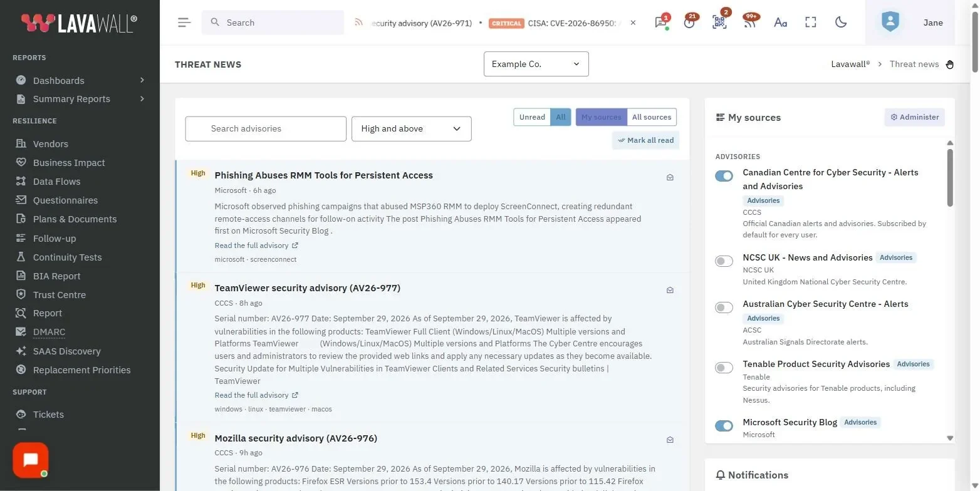Enable Australian Cyber Security Centre source

[x=724, y=308]
